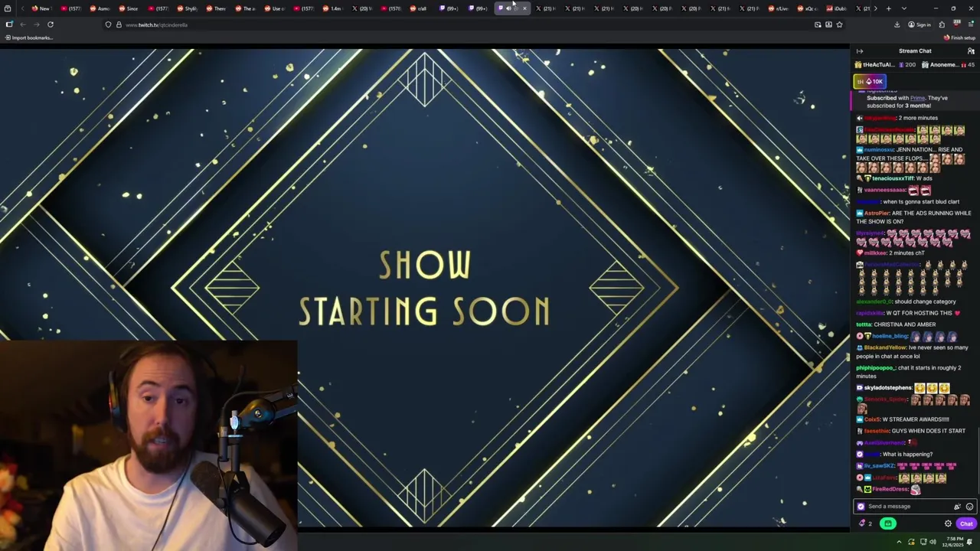Switch to the first New Tab Firefox tab

(x=41, y=8)
